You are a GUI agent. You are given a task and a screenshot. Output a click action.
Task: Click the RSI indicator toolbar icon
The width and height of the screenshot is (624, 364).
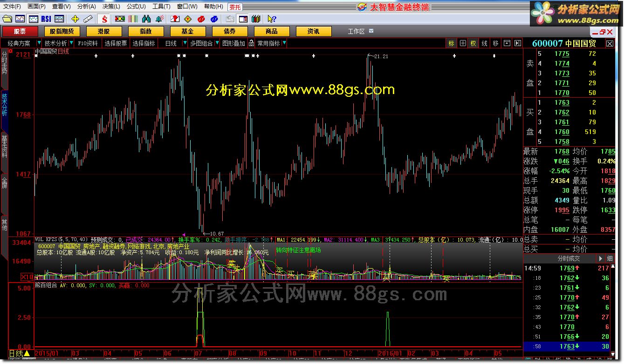(46, 19)
